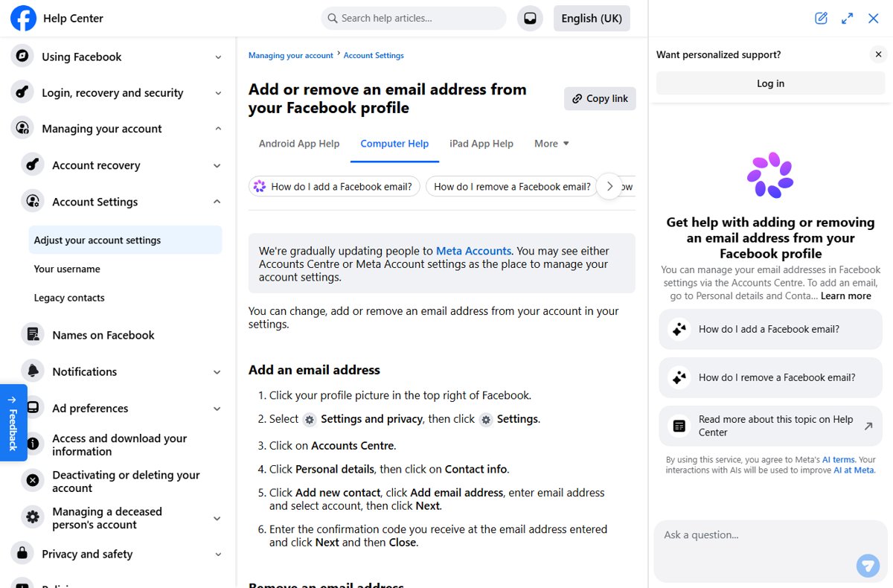Click the send message arrow icon
893x588 pixels.
[x=868, y=565]
